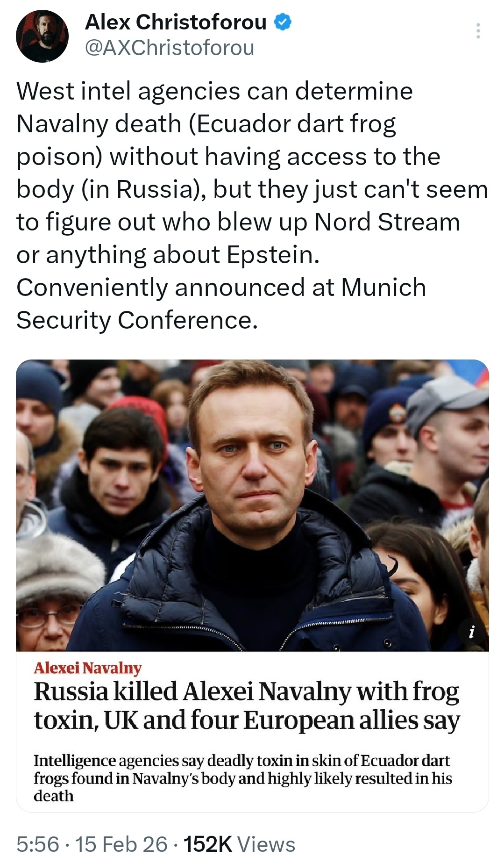This screenshot has width=504, height=864.
Task: Click "Ecuador dart frog" in the tweet body
Action: click(296, 124)
